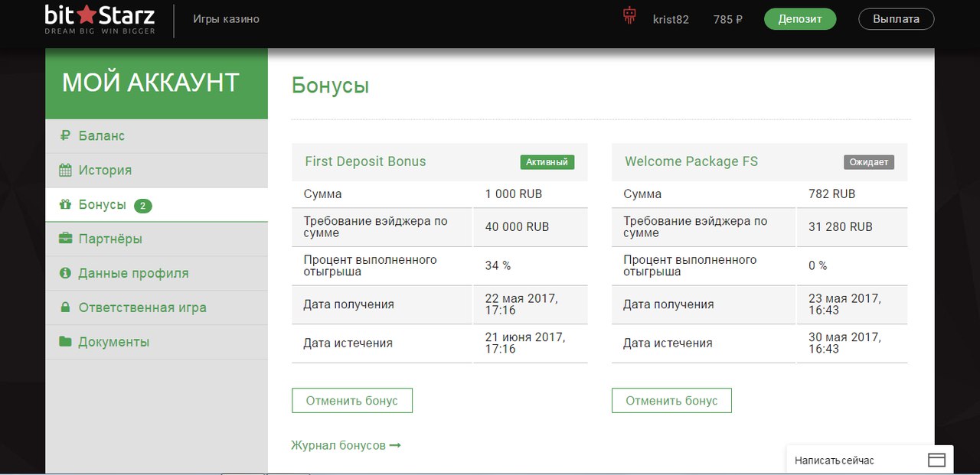Open the Журнал бонусов link

345,445
